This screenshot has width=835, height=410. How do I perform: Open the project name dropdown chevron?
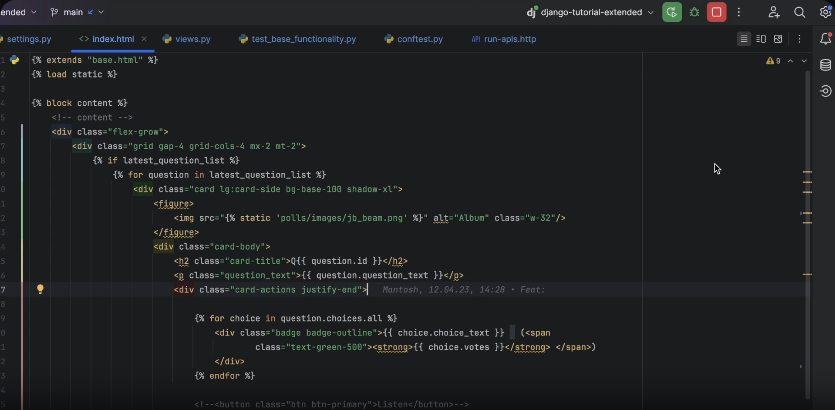36,12
